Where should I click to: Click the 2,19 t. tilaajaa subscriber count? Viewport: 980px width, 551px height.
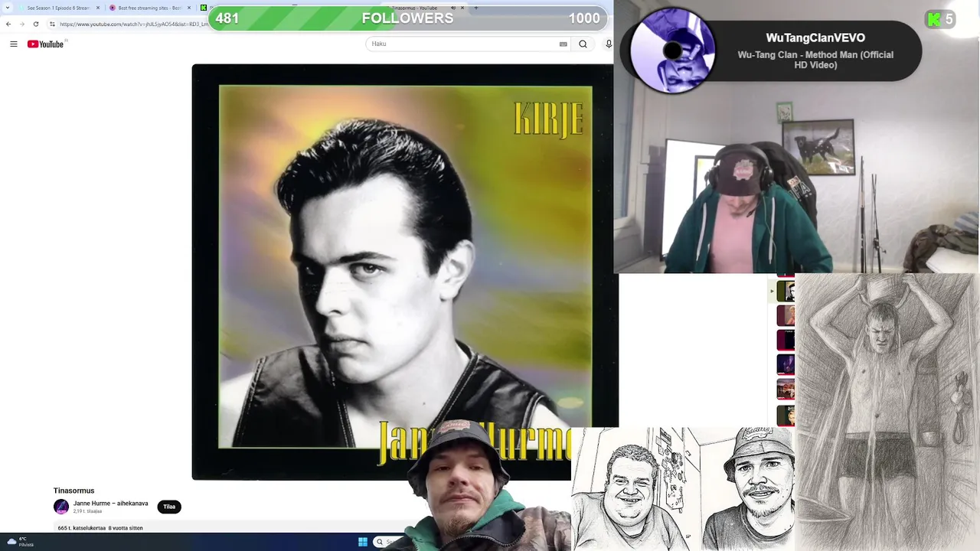pos(87,511)
